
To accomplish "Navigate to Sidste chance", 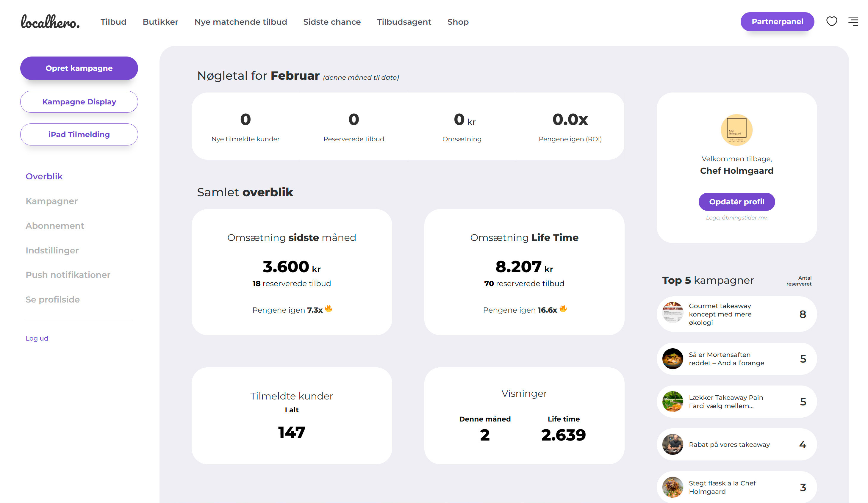I will 332,22.
